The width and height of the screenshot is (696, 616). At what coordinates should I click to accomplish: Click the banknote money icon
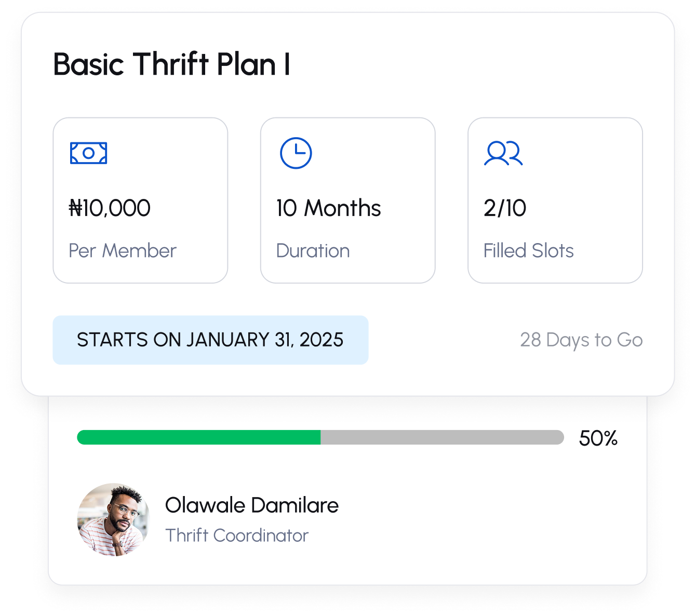tap(88, 153)
